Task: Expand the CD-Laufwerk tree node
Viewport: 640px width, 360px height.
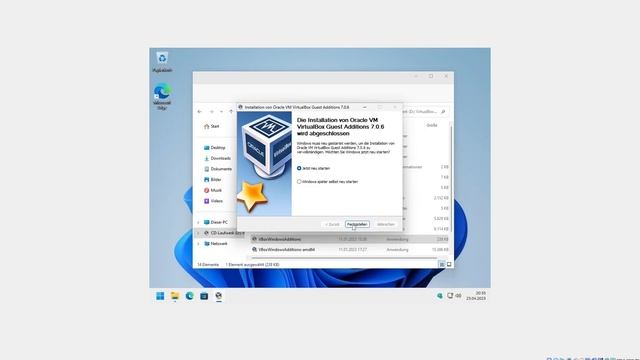Action: pos(198,233)
